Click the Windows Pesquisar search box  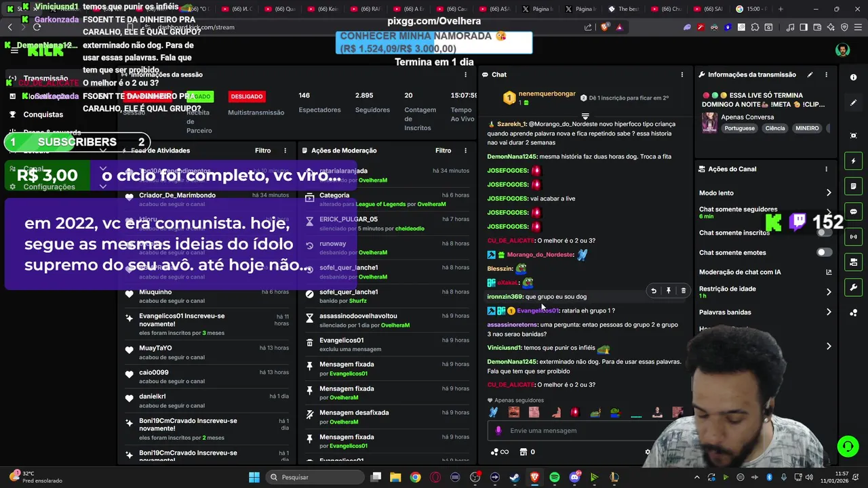pos(314,477)
